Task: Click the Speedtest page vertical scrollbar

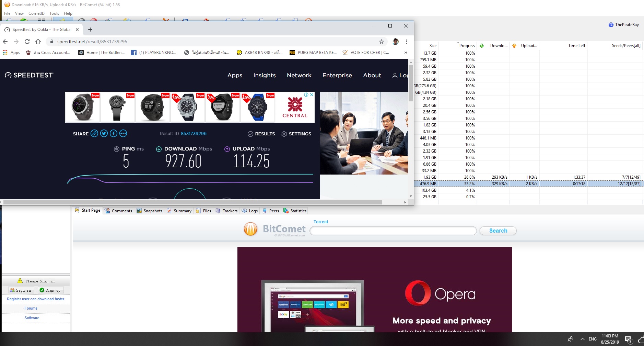Action: [411, 83]
